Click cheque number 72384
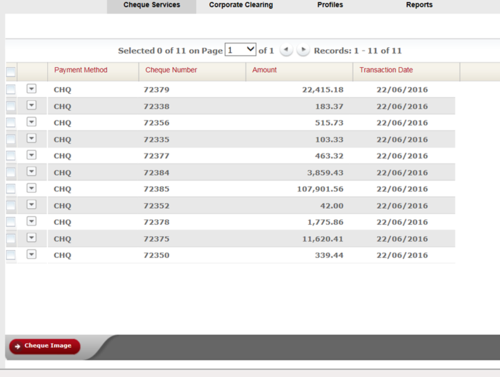Image resolution: width=500 pixels, height=377 pixels. click(x=156, y=173)
